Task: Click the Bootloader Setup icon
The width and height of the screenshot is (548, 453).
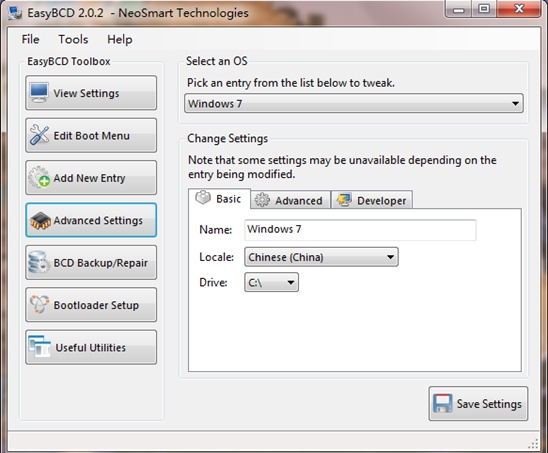Action: tap(39, 304)
